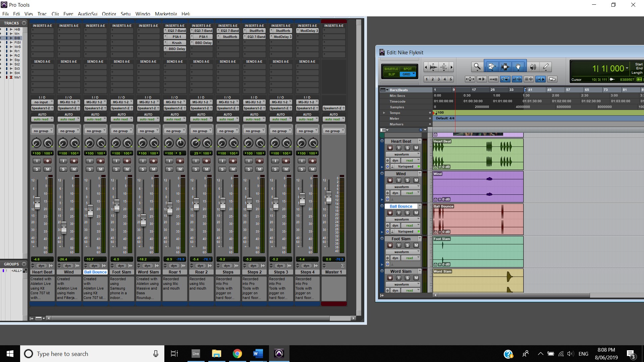Select the waveform Selector tool
This screenshot has height=362, width=644.
pos(505,67)
